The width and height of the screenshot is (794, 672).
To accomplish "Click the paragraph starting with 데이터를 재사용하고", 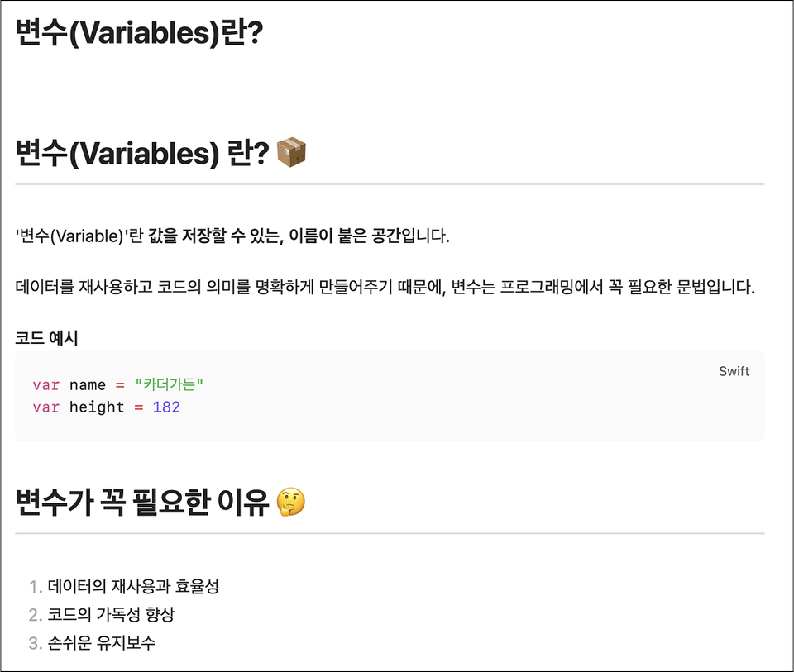I will point(385,287).
